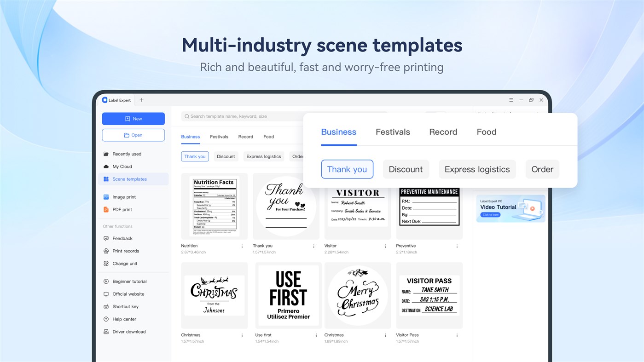Click the enlarged Express logistics chip

[477, 169]
